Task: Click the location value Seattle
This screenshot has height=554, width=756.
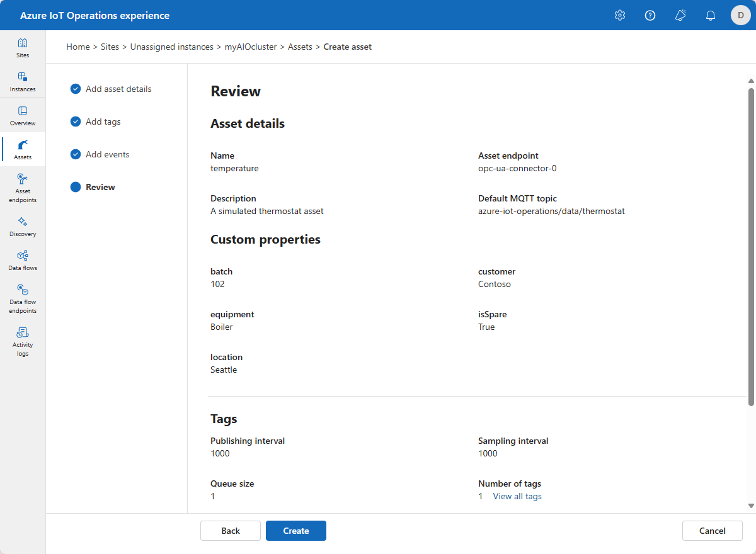Action: coord(224,370)
